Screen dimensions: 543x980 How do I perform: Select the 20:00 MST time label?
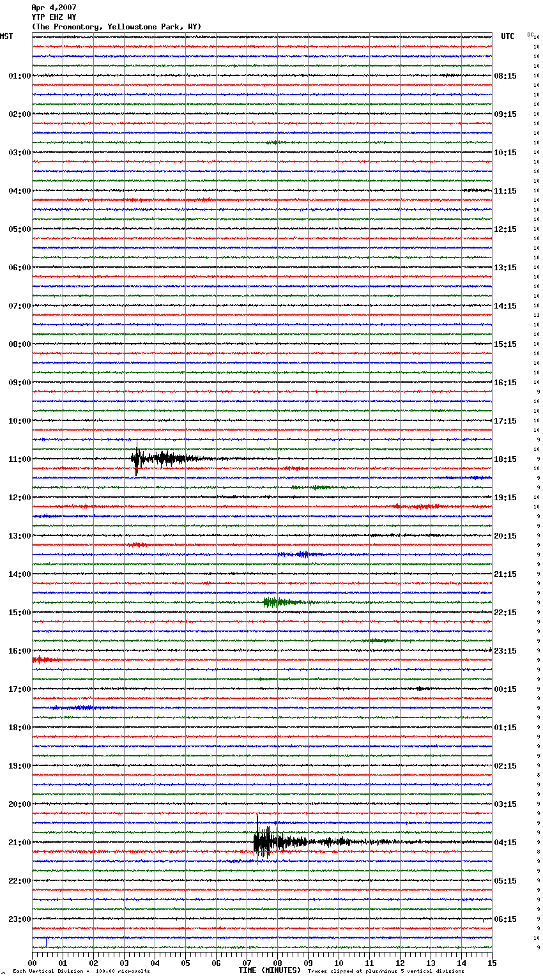[x=20, y=804]
